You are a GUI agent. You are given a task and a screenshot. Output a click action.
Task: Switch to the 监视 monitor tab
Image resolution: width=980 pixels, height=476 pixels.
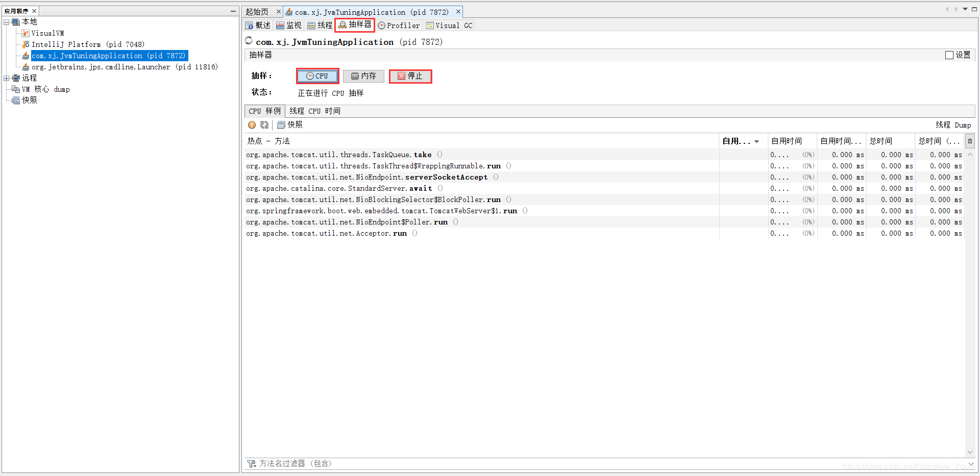pos(289,26)
